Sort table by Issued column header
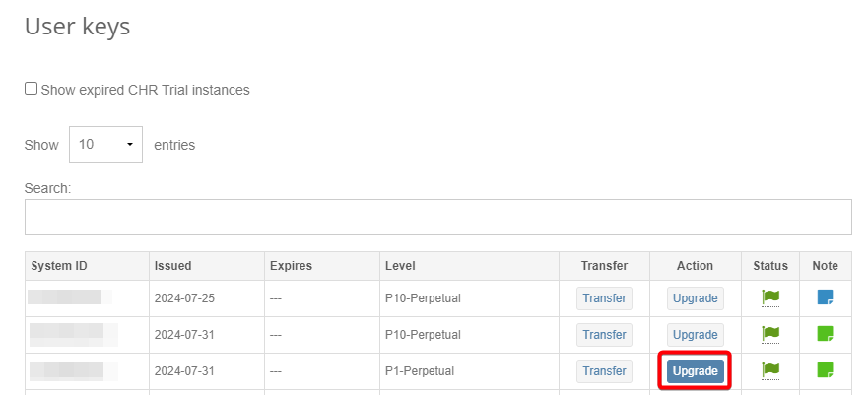 tap(172, 265)
